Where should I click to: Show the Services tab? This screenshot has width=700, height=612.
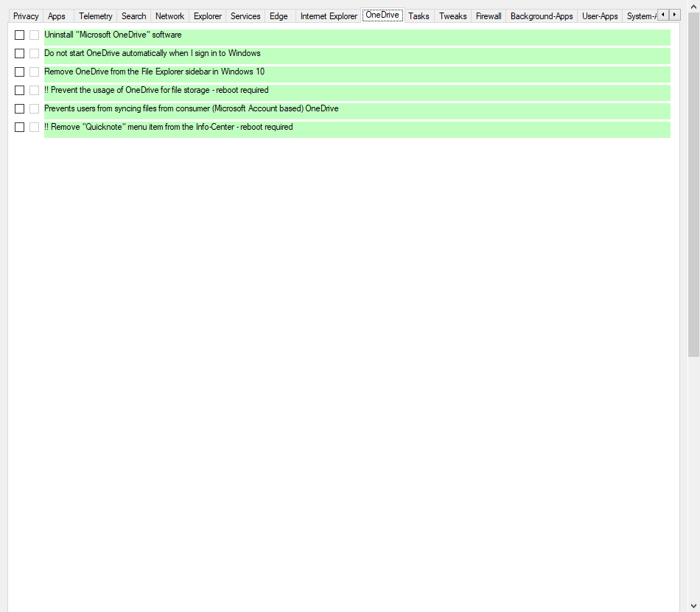coord(245,16)
